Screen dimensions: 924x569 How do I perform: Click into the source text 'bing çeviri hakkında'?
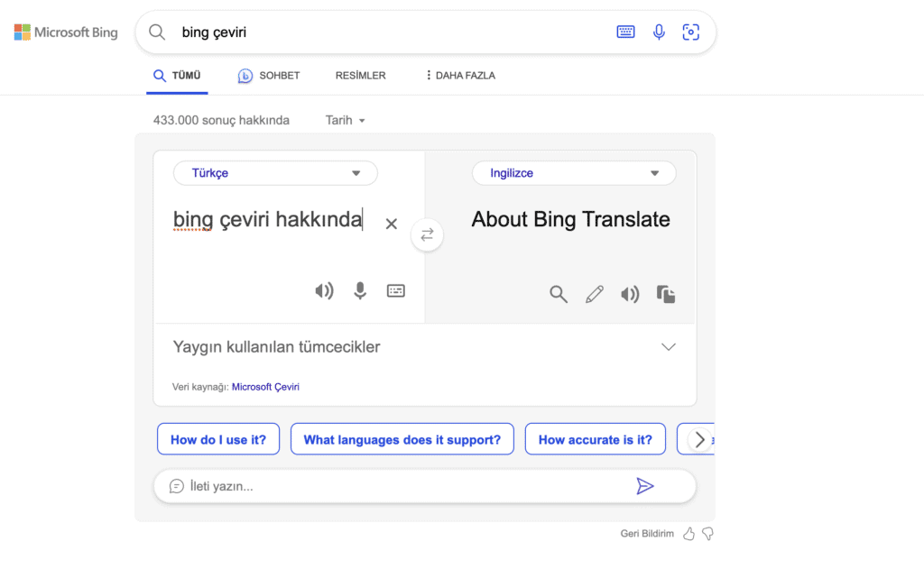(x=267, y=219)
